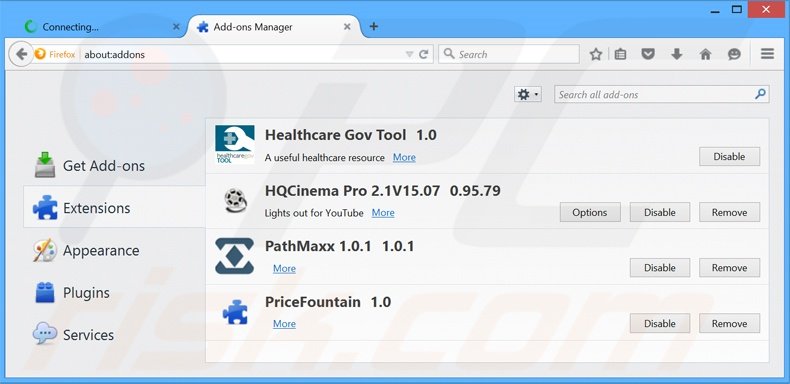Image resolution: width=790 pixels, height=384 pixels.
Task: Select the Healthcare Gov Tool title text
Action: coord(335,135)
